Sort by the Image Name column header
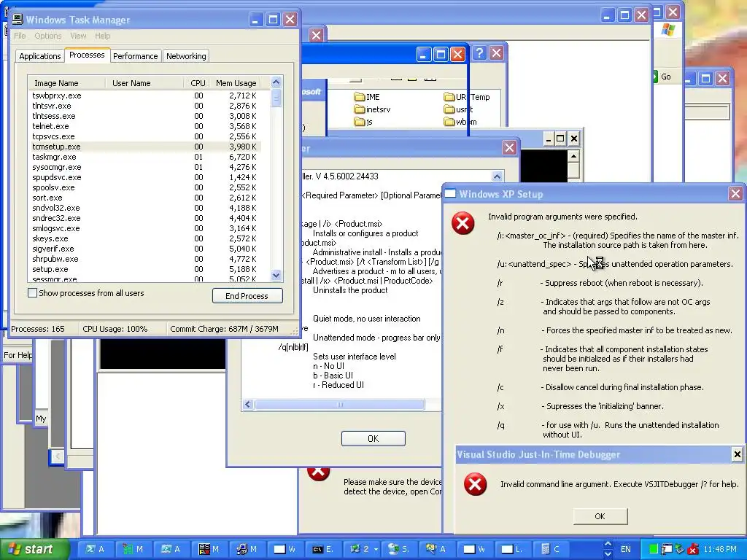Viewport: 747px width, 560px height. pyautogui.click(x=66, y=83)
